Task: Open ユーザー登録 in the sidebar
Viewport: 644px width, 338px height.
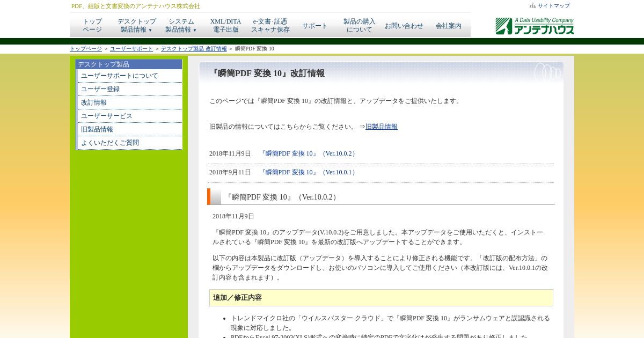Action: click(130, 89)
